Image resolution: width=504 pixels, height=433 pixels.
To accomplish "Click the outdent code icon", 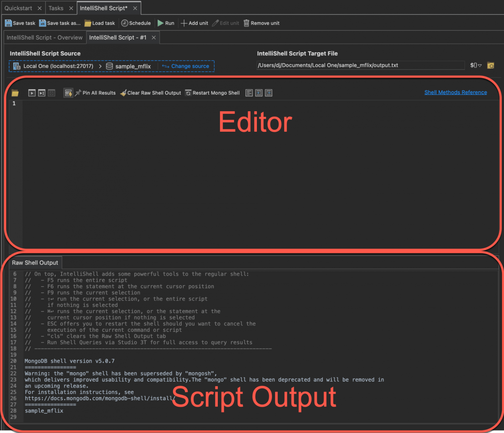I will tap(269, 93).
